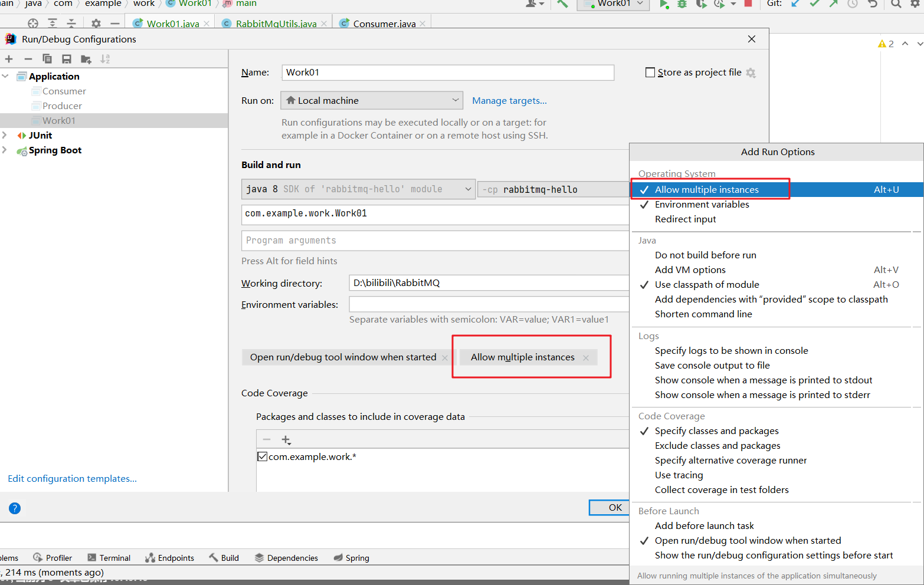
Task: Stop the running process with red square
Action: (x=748, y=3)
